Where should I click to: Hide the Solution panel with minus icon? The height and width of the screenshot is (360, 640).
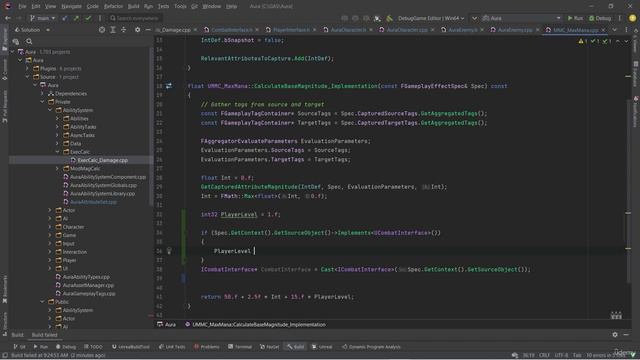148,30
